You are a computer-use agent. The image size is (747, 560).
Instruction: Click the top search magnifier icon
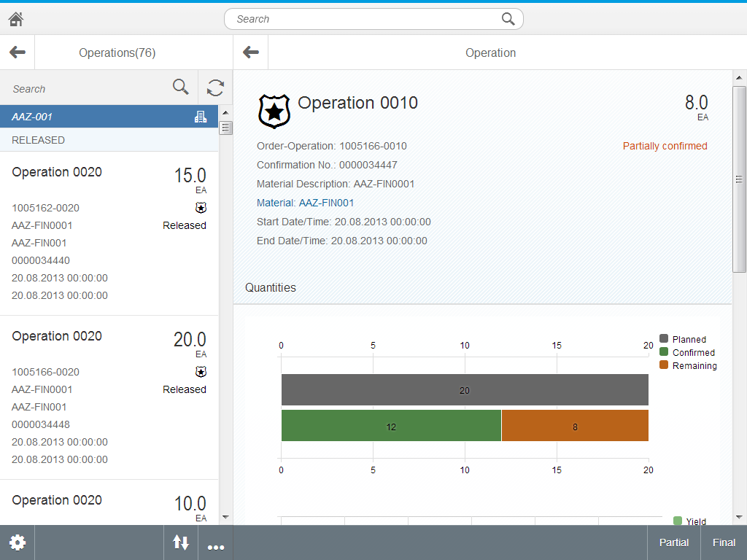pos(508,19)
